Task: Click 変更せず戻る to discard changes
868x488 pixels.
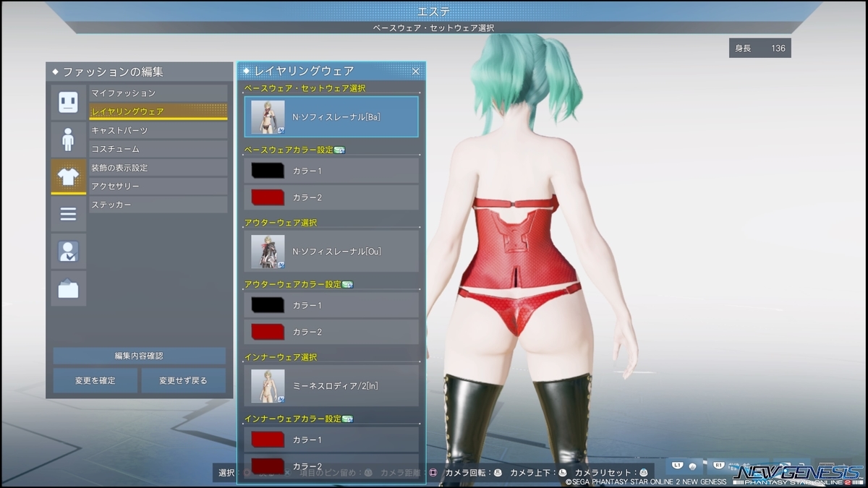Action: tap(183, 380)
